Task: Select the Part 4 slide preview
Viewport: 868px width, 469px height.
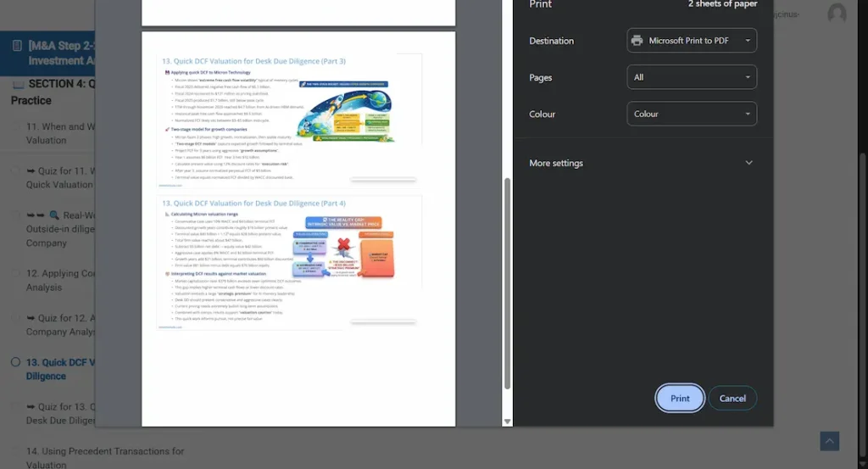Action: coord(289,261)
